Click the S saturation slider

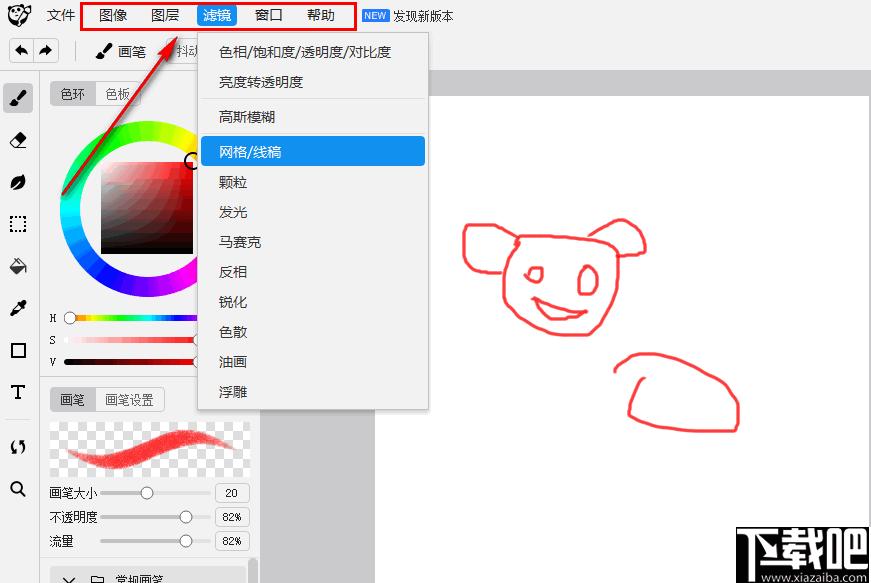click(x=131, y=340)
